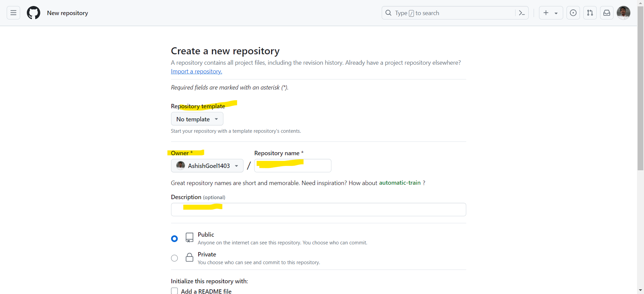This screenshot has width=644, height=294.
Task: Click the Repository name input field
Action: tap(292, 166)
